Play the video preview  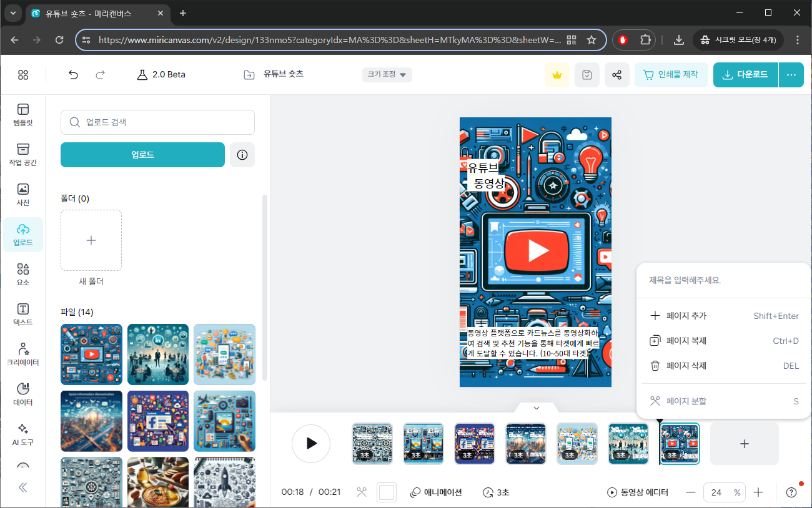(311, 444)
